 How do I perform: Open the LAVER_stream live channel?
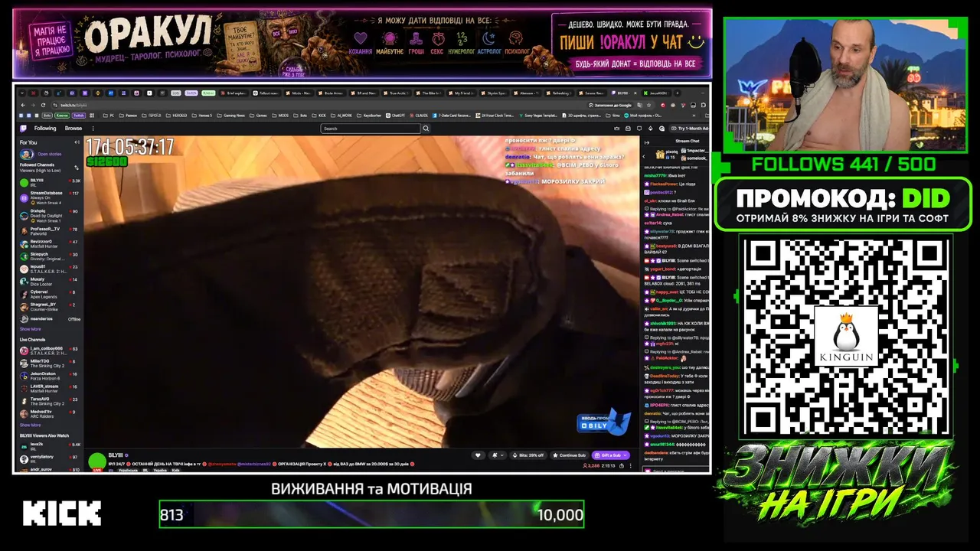coord(50,388)
